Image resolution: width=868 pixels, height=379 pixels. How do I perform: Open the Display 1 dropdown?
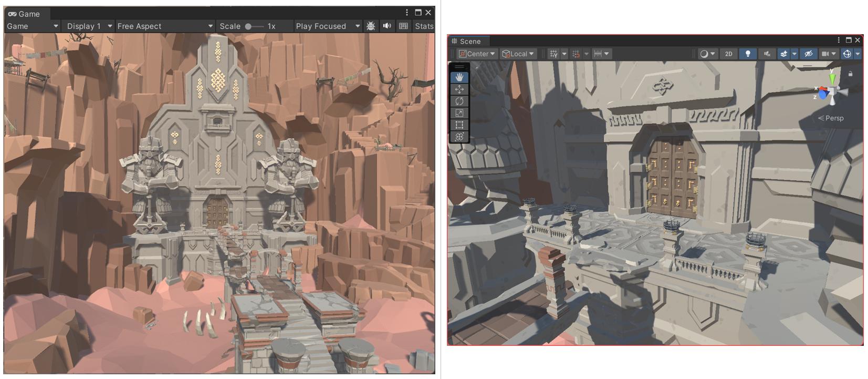pyautogui.click(x=88, y=26)
